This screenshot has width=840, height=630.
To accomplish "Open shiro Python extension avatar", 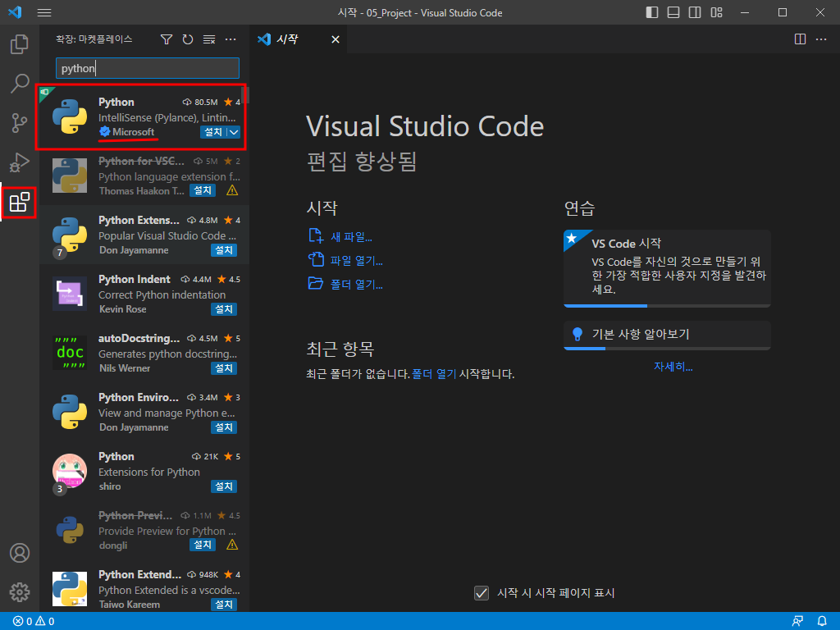I will pos(70,471).
